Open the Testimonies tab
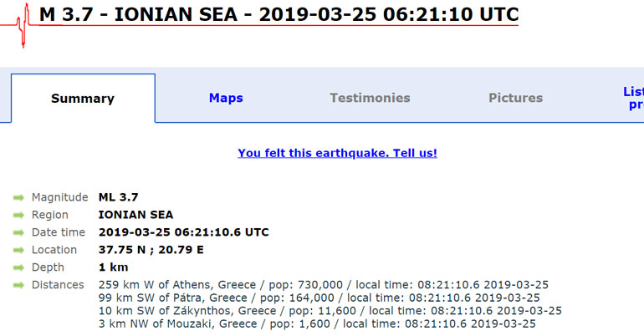644x336 pixels. 370,98
